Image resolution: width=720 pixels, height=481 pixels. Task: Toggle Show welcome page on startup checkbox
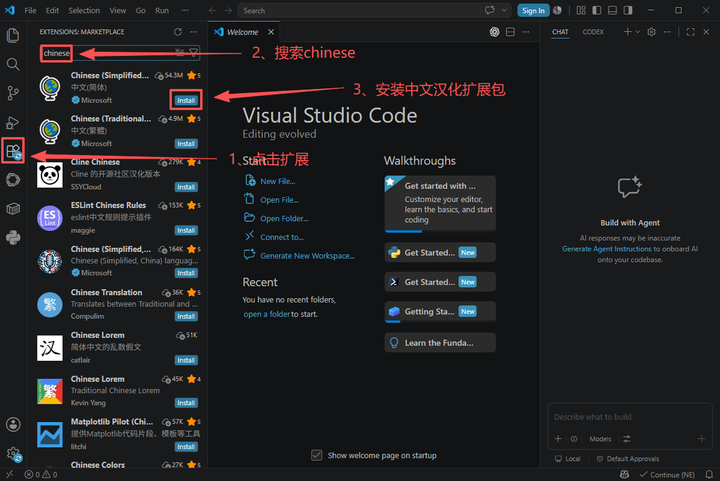[316, 455]
